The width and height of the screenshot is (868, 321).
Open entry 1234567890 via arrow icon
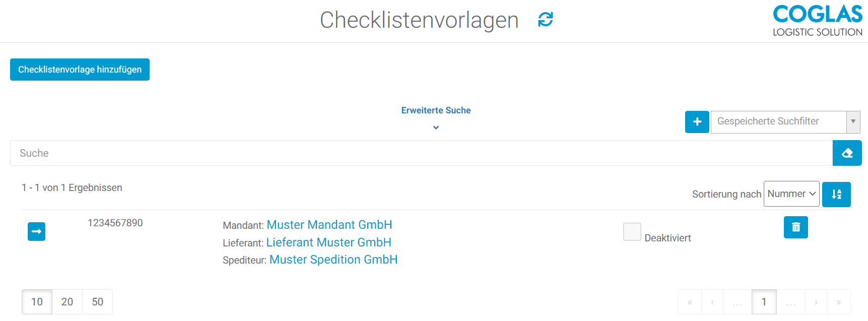tap(36, 231)
